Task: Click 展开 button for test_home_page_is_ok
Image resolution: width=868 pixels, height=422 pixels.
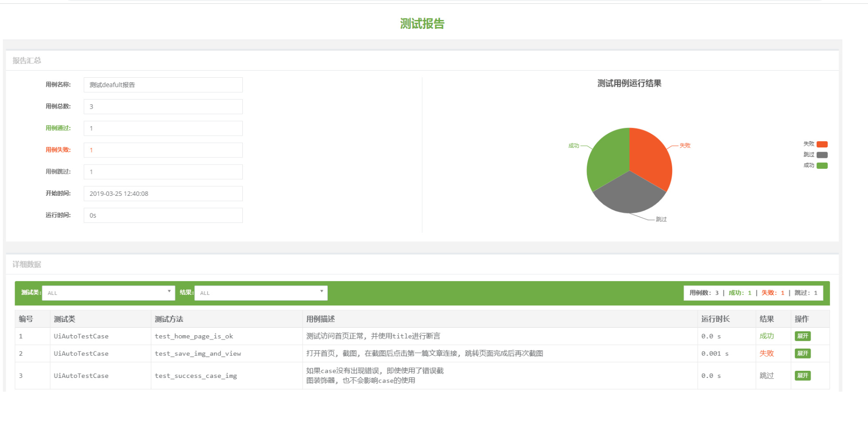Action: [803, 336]
